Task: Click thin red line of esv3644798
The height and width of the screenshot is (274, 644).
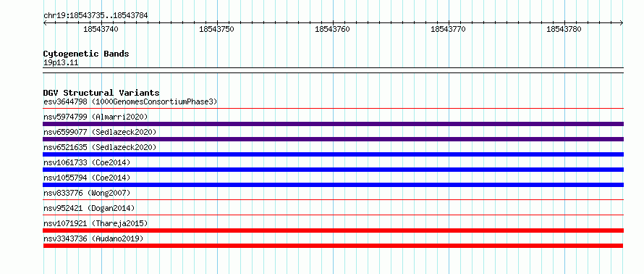Action: point(333,109)
